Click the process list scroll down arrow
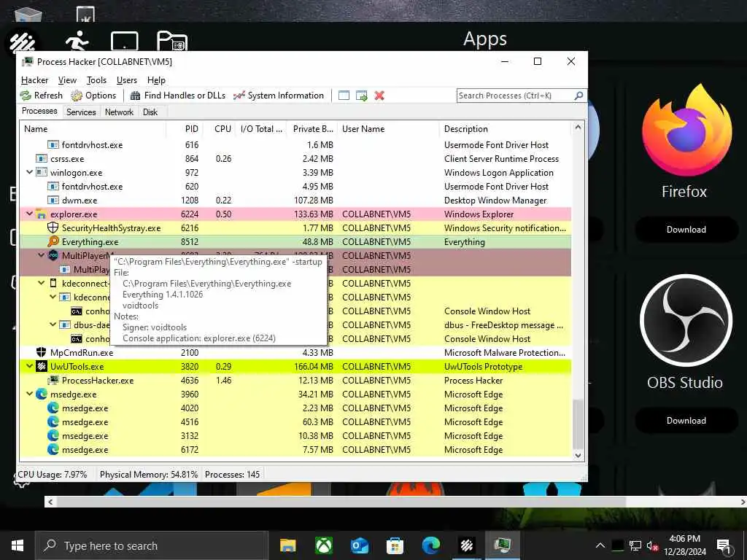Viewport: 747px width, 560px height. click(578, 455)
